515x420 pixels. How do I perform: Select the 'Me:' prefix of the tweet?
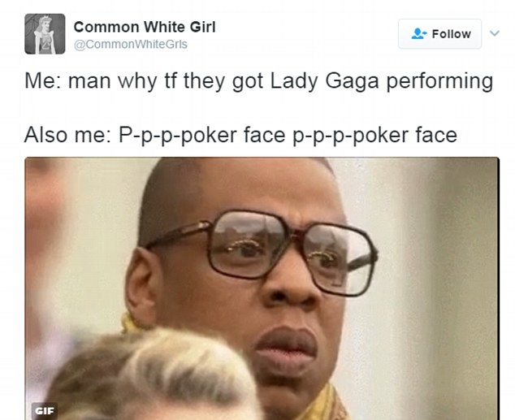pyautogui.click(x=43, y=80)
